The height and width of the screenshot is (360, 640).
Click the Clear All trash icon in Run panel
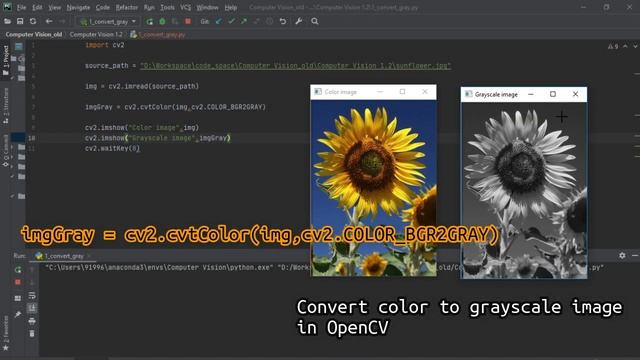(32, 334)
